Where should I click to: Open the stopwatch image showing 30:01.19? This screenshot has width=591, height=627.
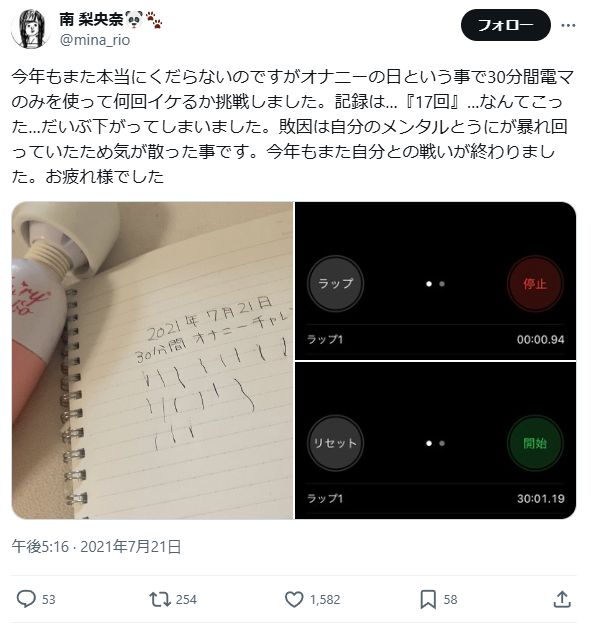435,440
